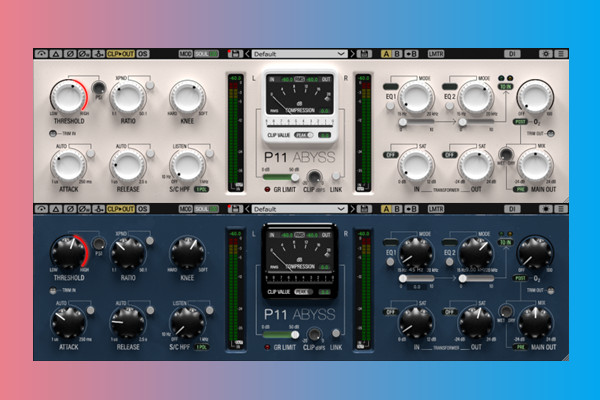Click the phase invert icon in the light plugin toolbar
This screenshot has height=400, width=600.
[x=70, y=54]
